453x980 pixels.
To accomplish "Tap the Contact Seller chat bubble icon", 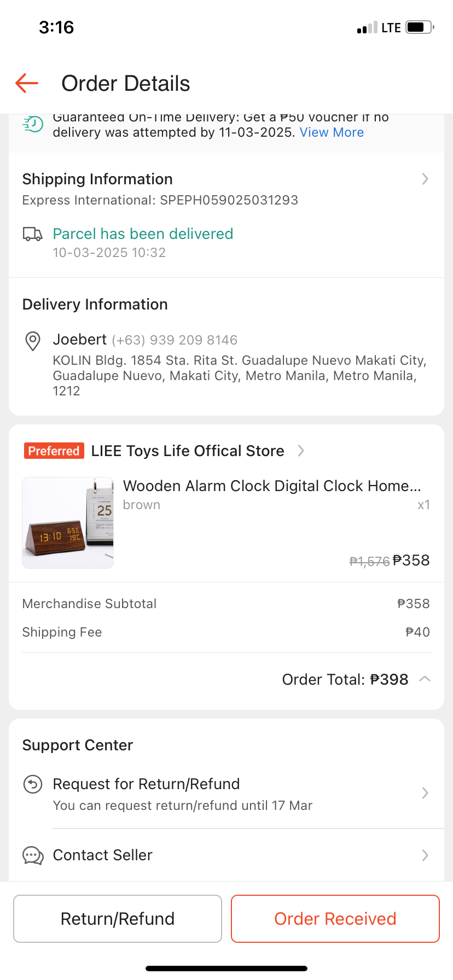I will pos(33,855).
